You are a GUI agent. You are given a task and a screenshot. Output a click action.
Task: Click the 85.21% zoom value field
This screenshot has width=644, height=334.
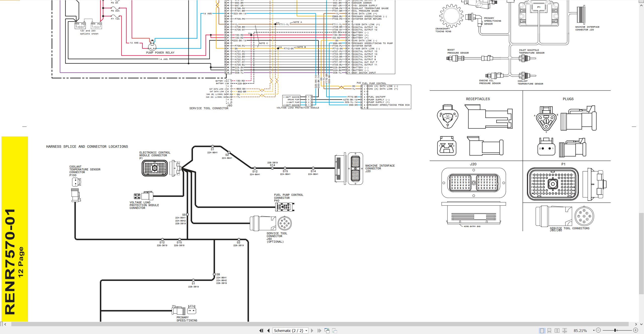click(580, 330)
